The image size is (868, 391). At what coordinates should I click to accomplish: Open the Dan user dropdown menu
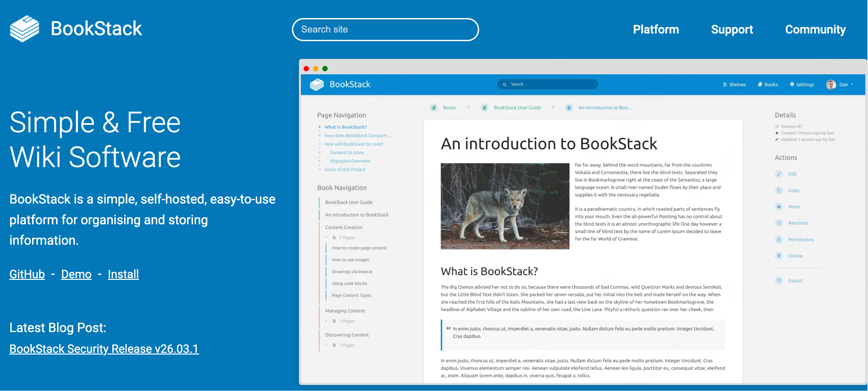click(x=844, y=84)
